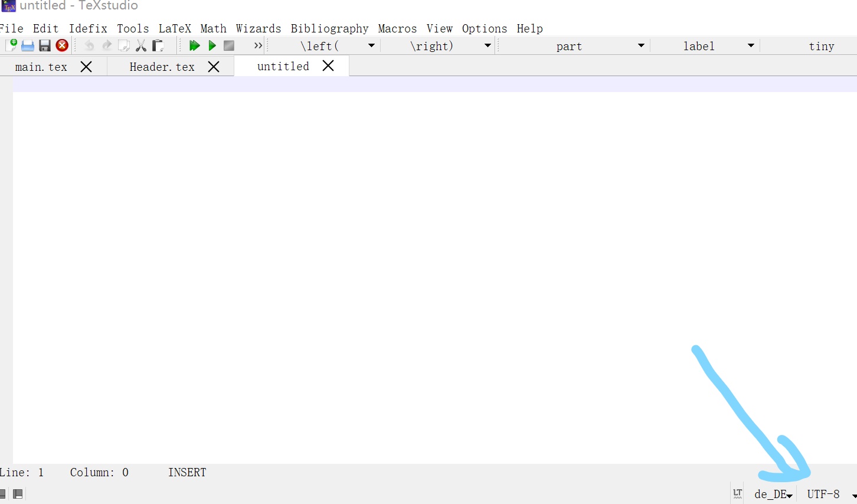Open a file via the toolbar icon
This screenshot has width=857, height=504.
[28, 45]
